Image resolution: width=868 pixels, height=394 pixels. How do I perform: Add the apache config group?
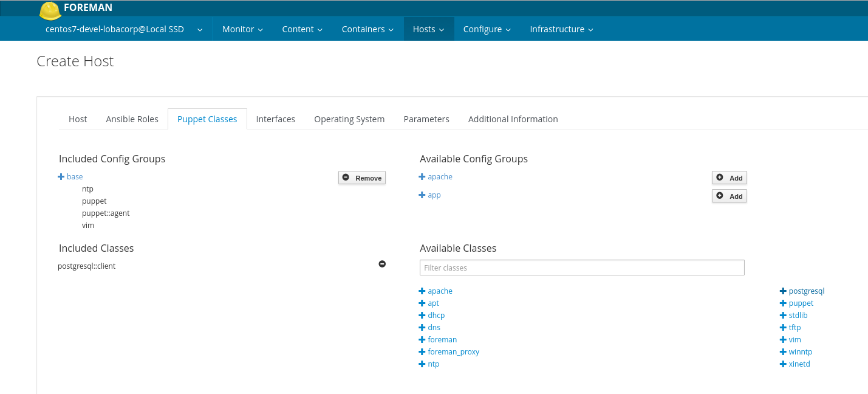730,178
